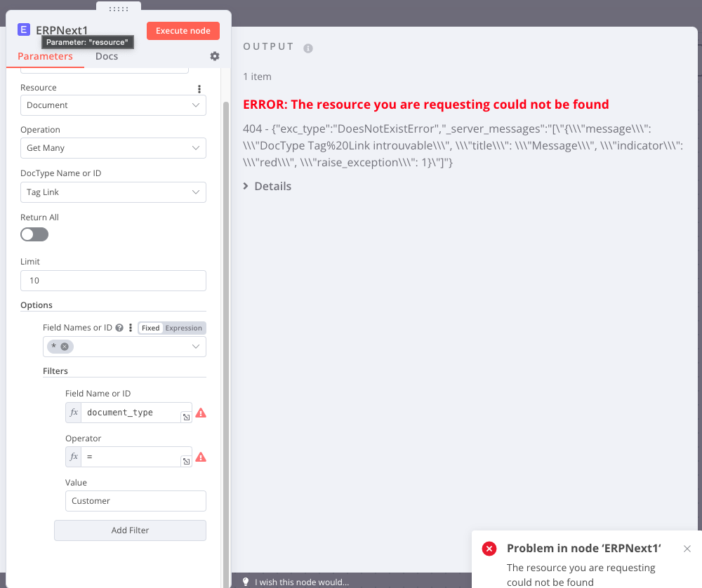
Task: Open the DocType Name or ID dropdown
Action: click(113, 192)
